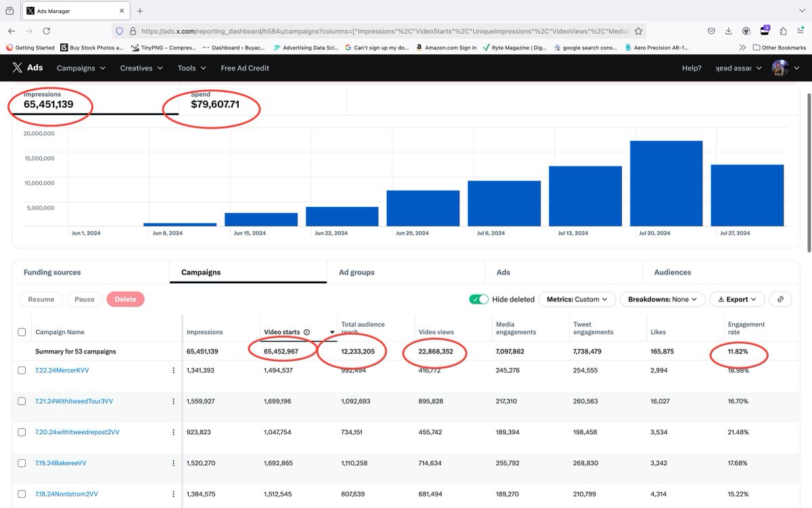This screenshot has height=508, width=812.
Task: Toggle the Hide deleted switch
Action: (478, 299)
